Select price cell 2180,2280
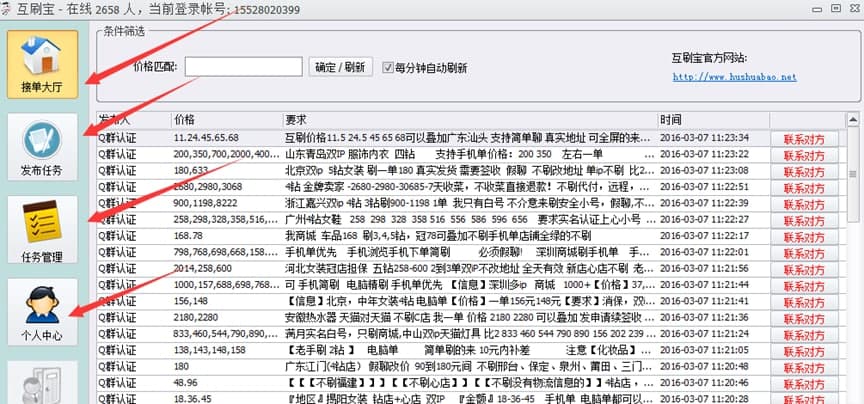Viewport: 864px width, 404px height. pos(196,317)
